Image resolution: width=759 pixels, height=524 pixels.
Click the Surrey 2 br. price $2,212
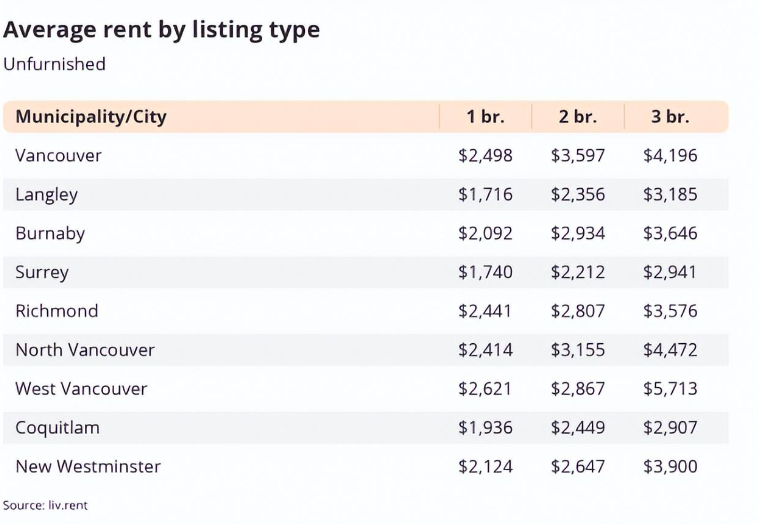tap(578, 272)
